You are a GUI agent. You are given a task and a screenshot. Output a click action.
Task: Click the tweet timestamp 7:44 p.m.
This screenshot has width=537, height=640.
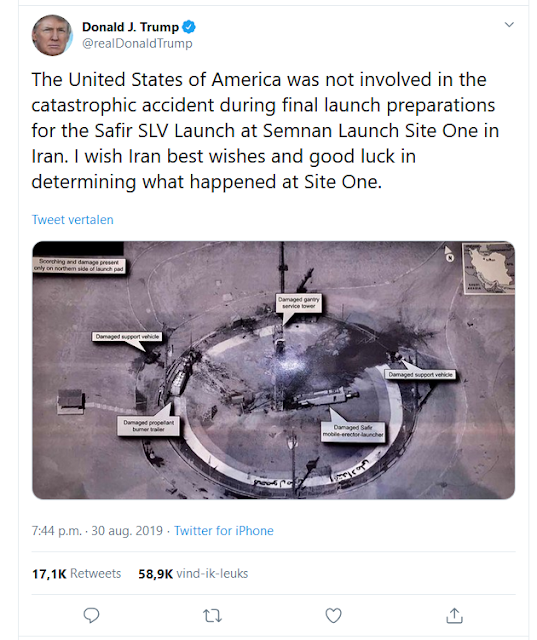(57, 531)
